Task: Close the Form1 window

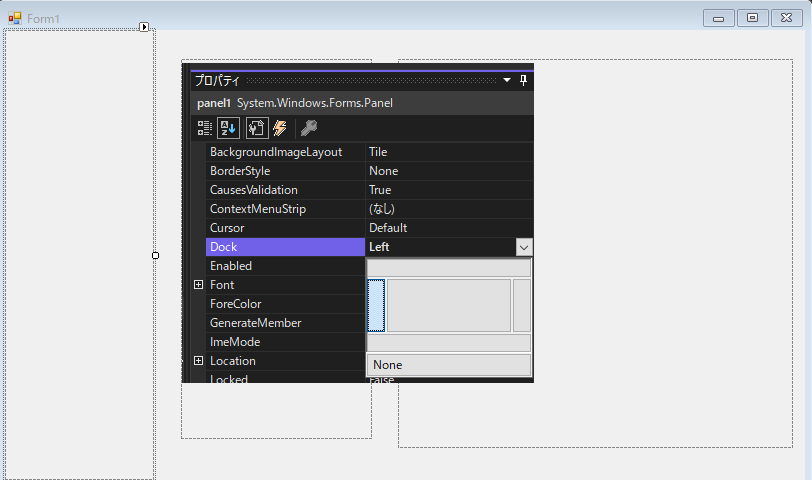Action: tap(787, 18)
